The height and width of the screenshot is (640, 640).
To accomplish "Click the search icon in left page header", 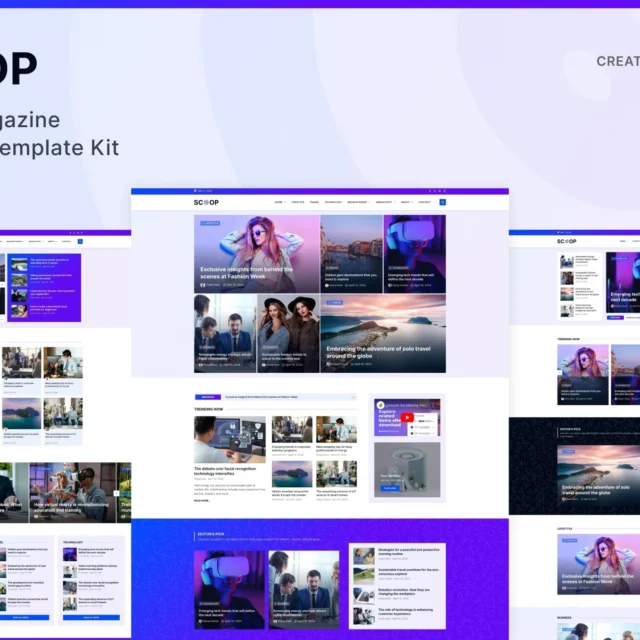I will point(80,242).
